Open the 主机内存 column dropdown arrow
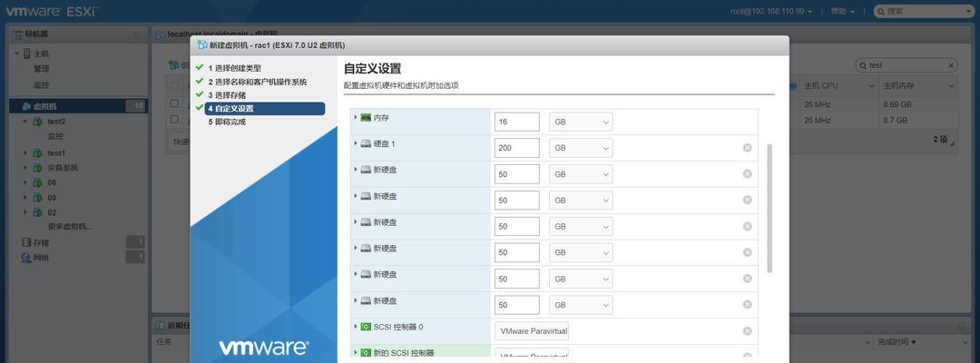The height and width of the screenshot is (363, 980). pyautogui.click(x=951, y=86)
